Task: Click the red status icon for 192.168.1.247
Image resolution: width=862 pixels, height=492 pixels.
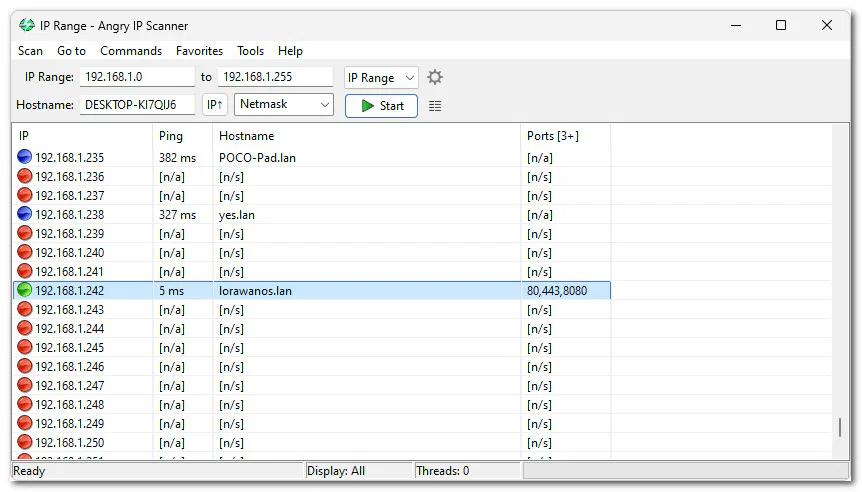Action: click(x=24, y=385)
